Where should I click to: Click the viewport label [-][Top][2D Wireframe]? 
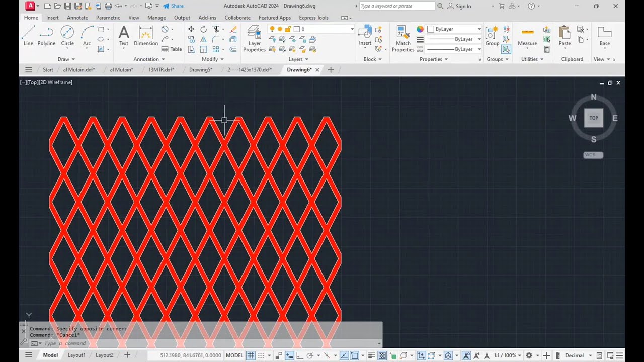pos(46,82)
